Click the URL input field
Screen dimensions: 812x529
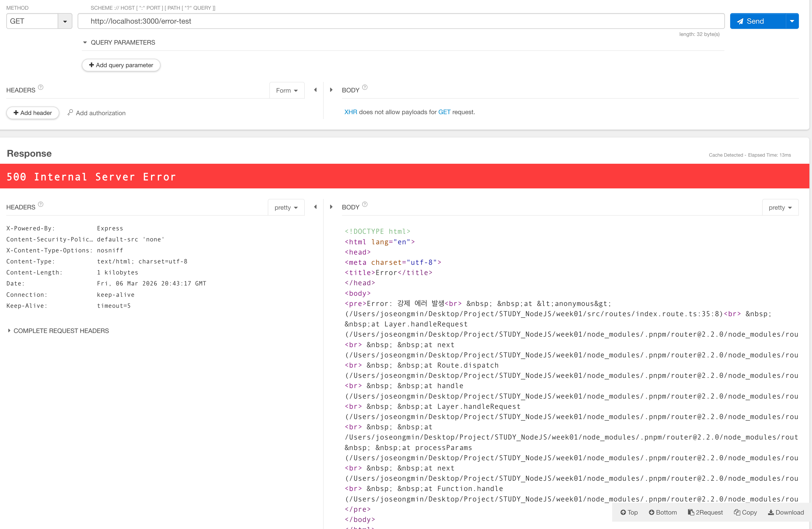(x=401, y=21)
